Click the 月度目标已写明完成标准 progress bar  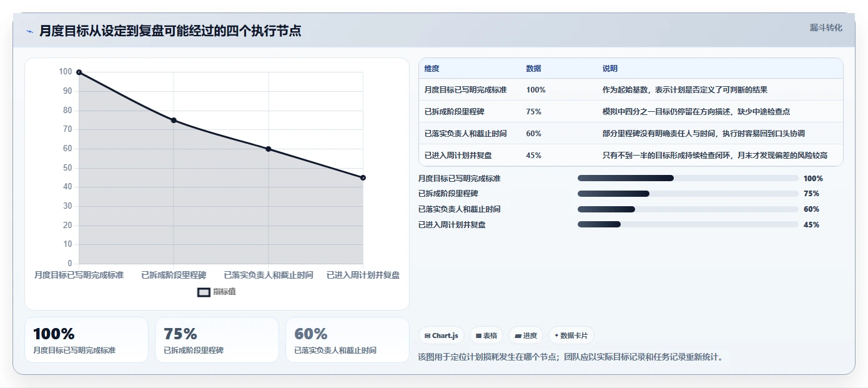(x=688, y=178)
